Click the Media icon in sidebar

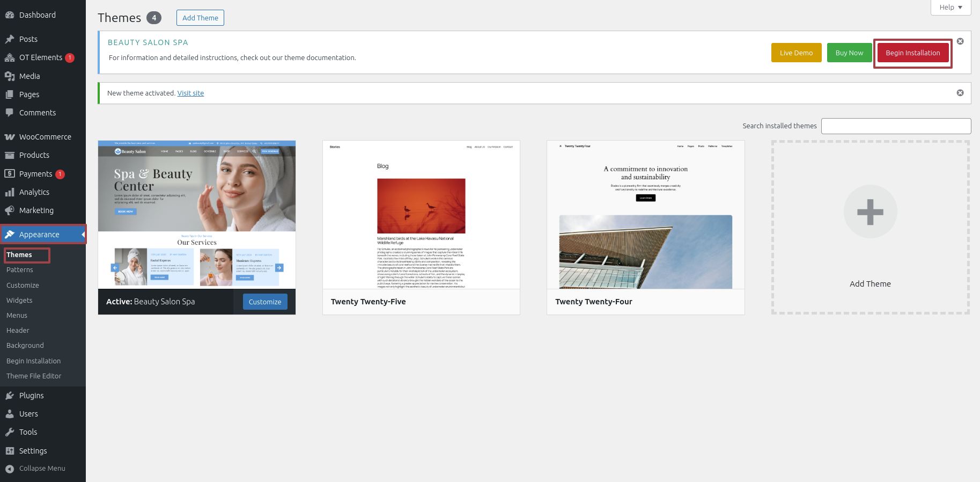[x=10, y=76]
